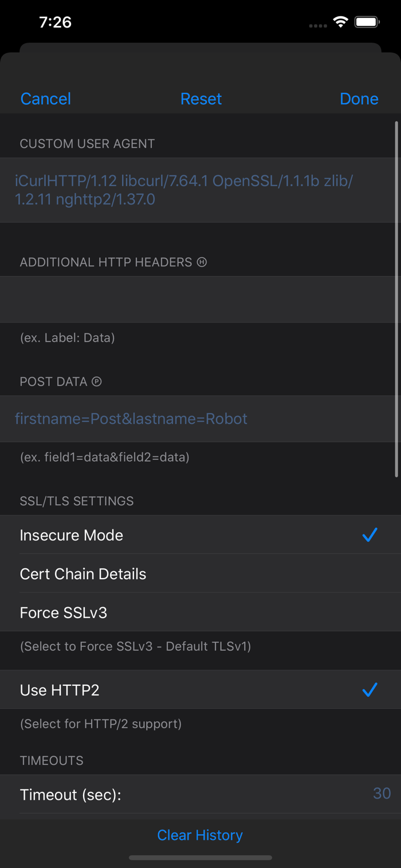Tap the Use HTTP2 blue checkmark
This screenshot has height=868, width=401.
coord(370,690)
